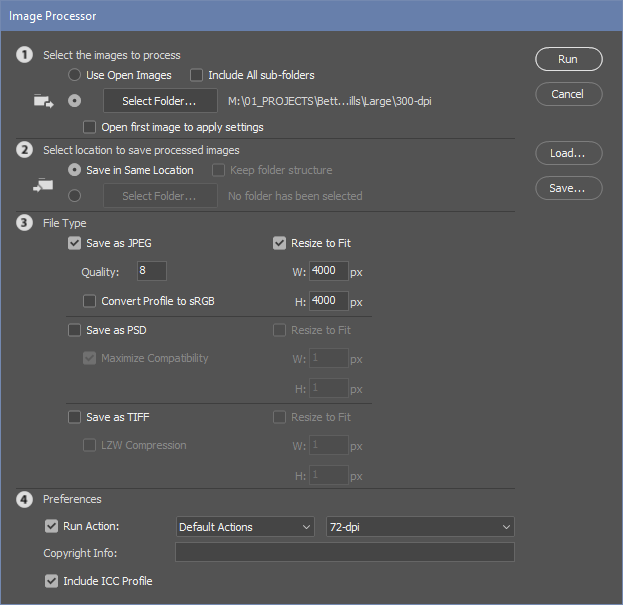Enable Include All sub-folders checkbox
This screenshot has height=605, width=623.
point(197,75)
